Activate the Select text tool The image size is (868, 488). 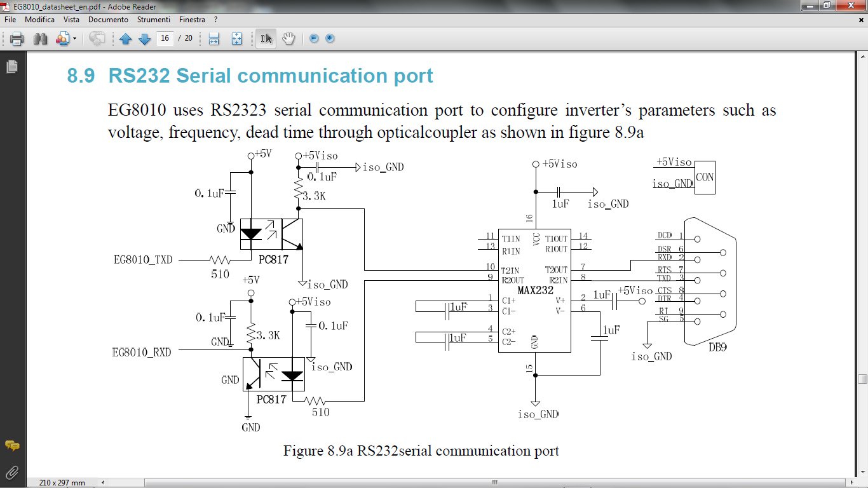266,39
